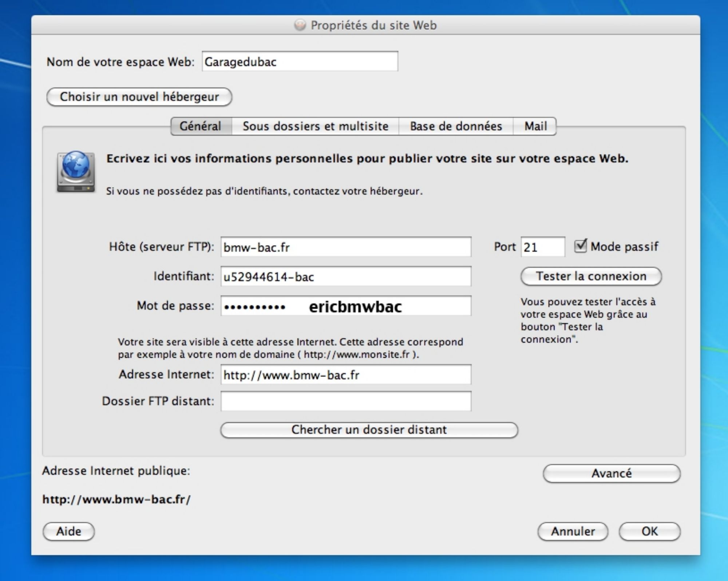Toggle the Mode passif checkbox
Image resolution: width=728 pixels, height=581 pixels.
coord(581,246)
